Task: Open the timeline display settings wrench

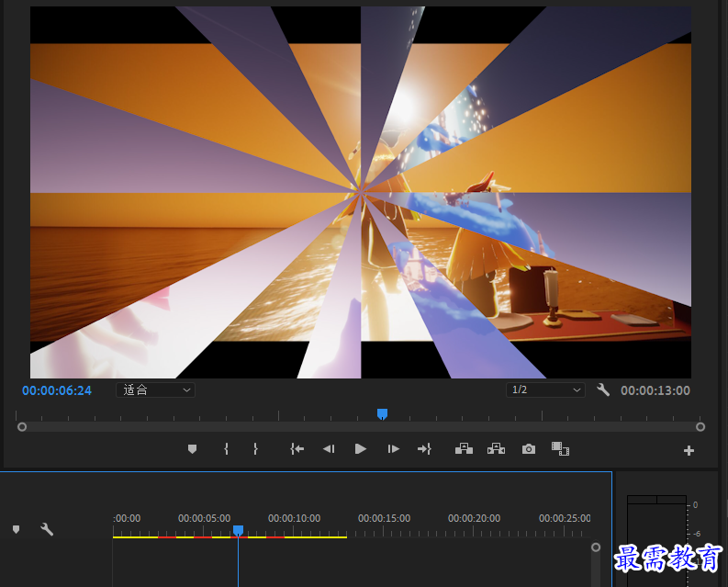Action: pyautogui.click(x=47, y=529)
